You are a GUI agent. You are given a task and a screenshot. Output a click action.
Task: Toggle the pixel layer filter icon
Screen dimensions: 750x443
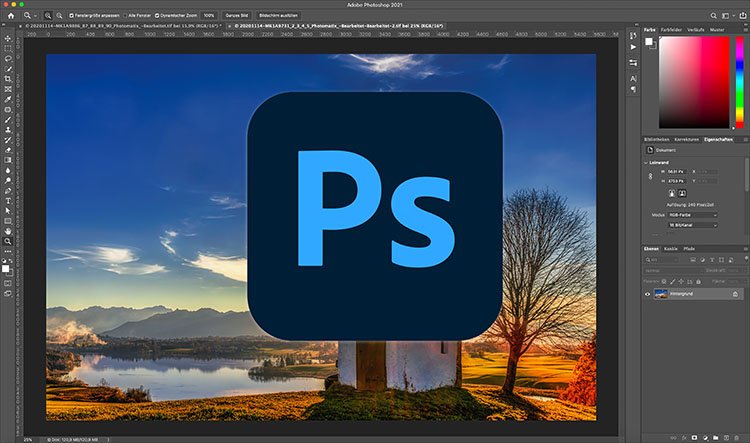point(693,260)
